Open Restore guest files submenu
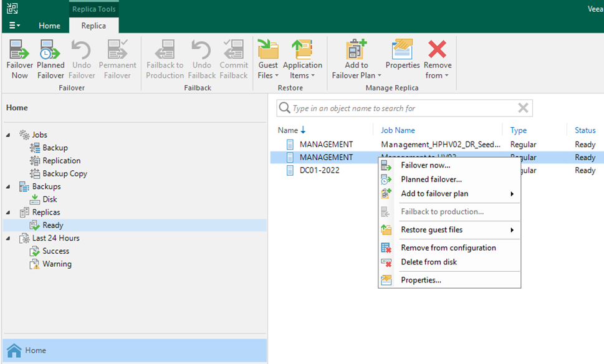604x364 pixels. [449, 230]
